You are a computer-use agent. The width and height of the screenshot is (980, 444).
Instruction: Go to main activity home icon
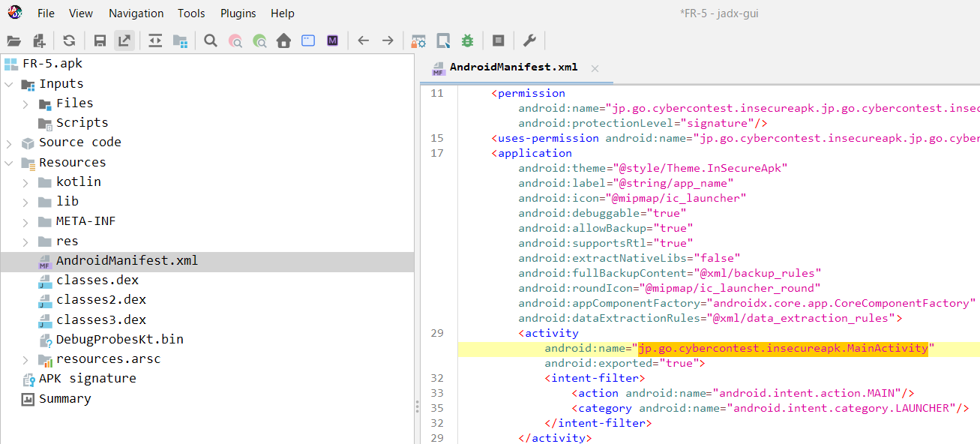click(x=283, y=40)
